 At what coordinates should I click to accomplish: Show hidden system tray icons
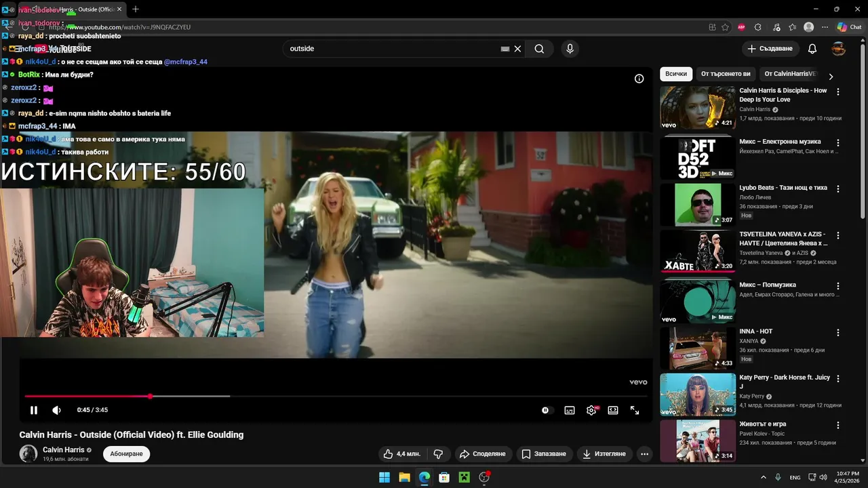click(763, 477)
